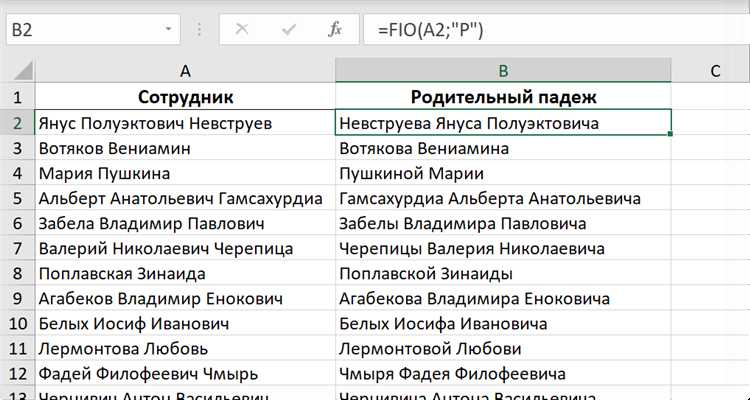This screenshot has width=750, height=400.
Task: Select column B header
Action: (x=503, y=71)
